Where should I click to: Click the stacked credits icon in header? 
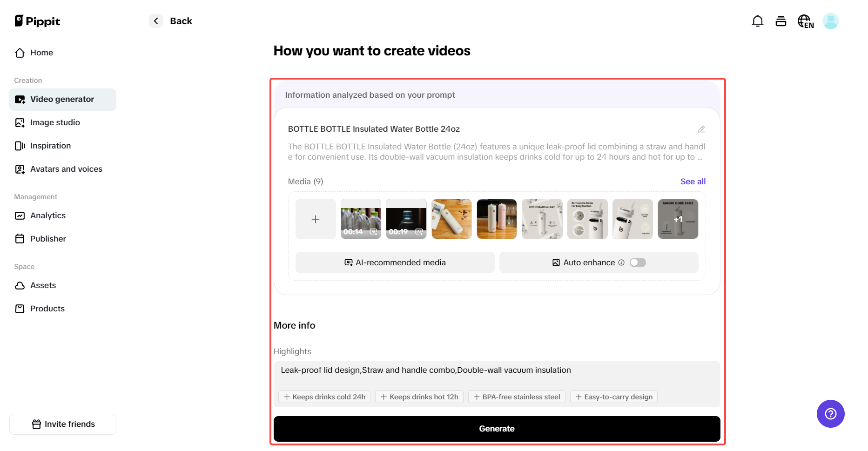pos(781,21)
